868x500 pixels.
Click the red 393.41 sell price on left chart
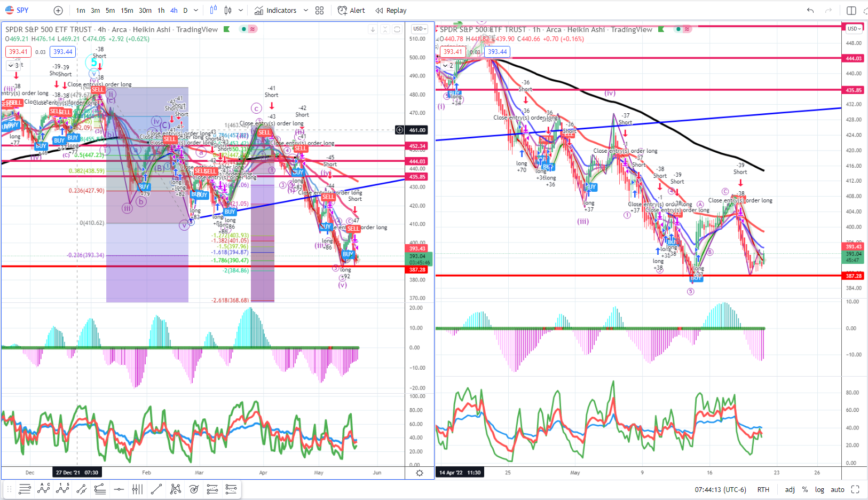click(19, 52)
